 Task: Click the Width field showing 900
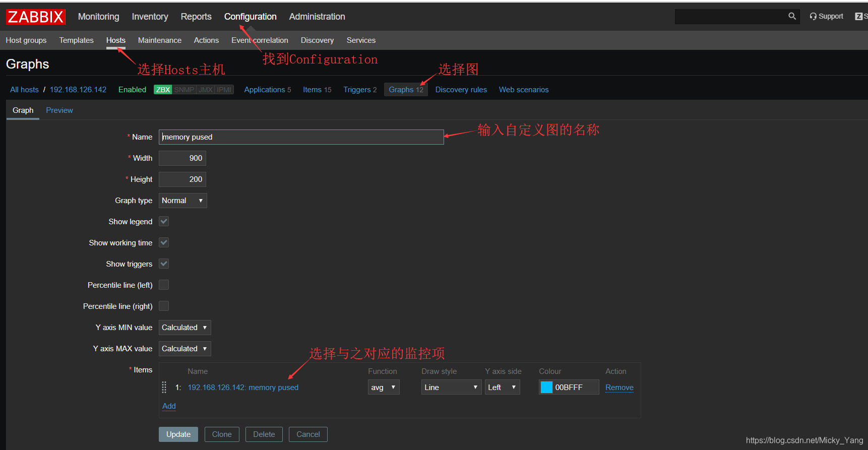pos(182,158)
